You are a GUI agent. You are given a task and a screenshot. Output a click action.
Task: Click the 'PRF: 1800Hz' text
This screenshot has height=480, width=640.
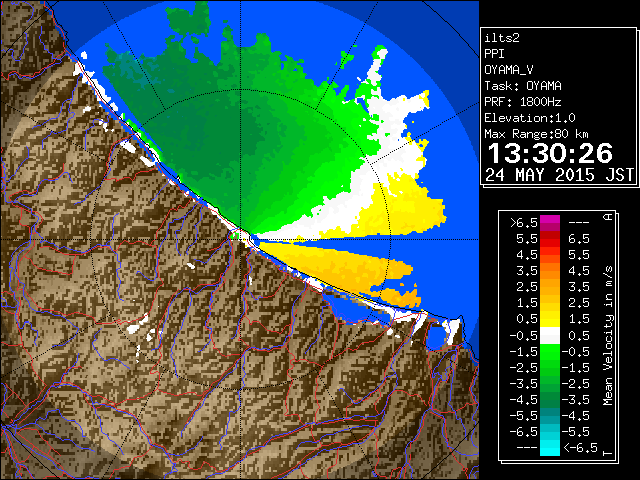pyautogui.click(x=523, y=102)
